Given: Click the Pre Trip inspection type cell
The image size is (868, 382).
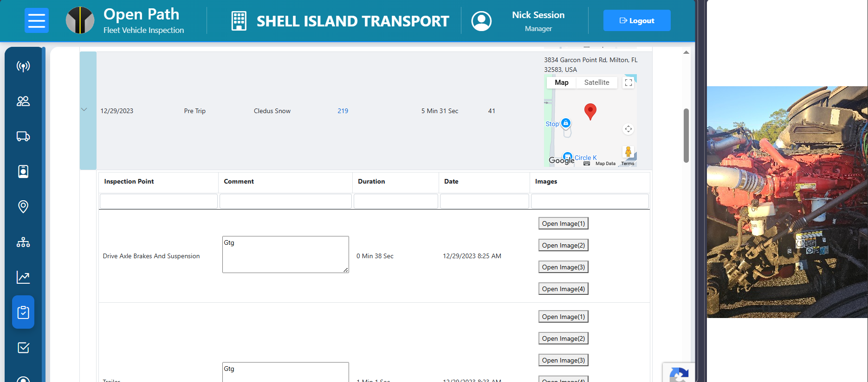Looking at the screenshot, I should pos(194,111).
